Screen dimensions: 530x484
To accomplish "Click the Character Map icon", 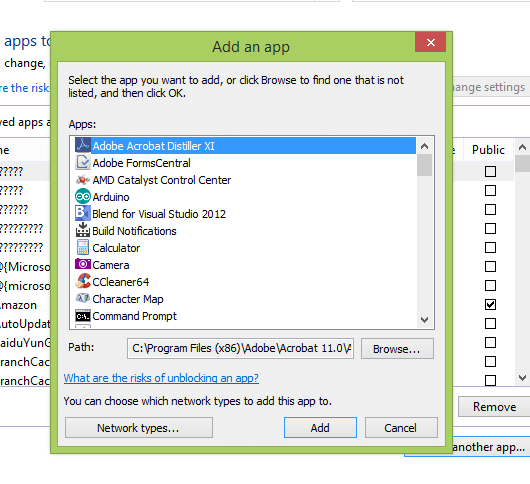I will point(83,298).
